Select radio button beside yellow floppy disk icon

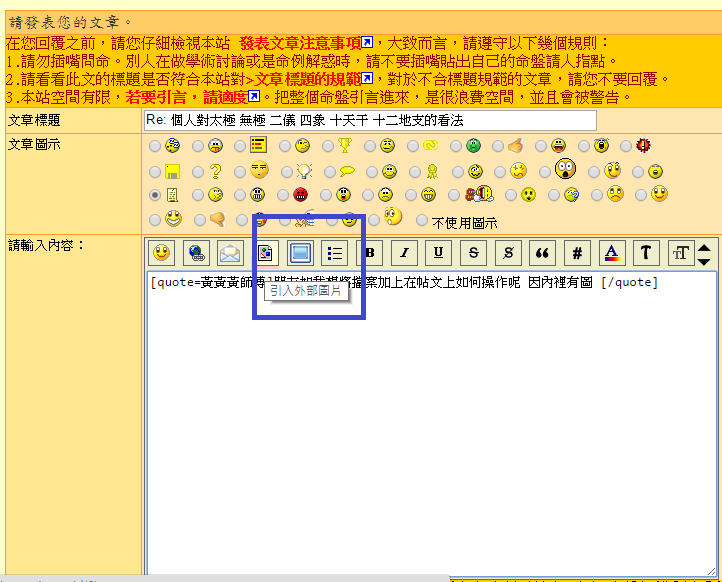click(155, 172)
